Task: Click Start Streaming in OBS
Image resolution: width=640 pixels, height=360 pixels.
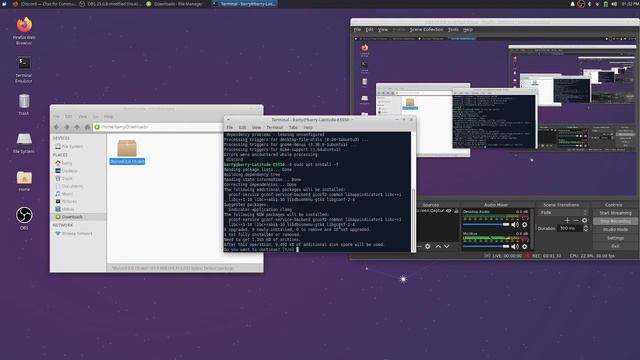Action: (615, 213)
